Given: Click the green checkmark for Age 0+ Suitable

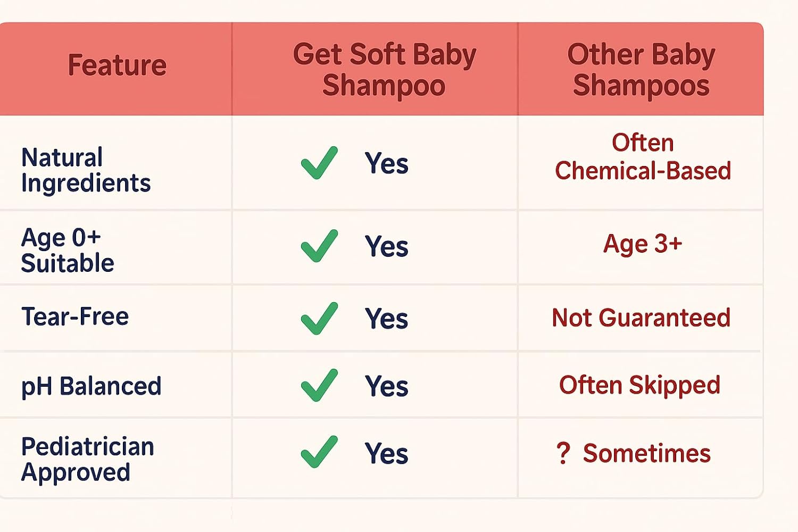Looking at the screenshot, I should click(319, 246).
